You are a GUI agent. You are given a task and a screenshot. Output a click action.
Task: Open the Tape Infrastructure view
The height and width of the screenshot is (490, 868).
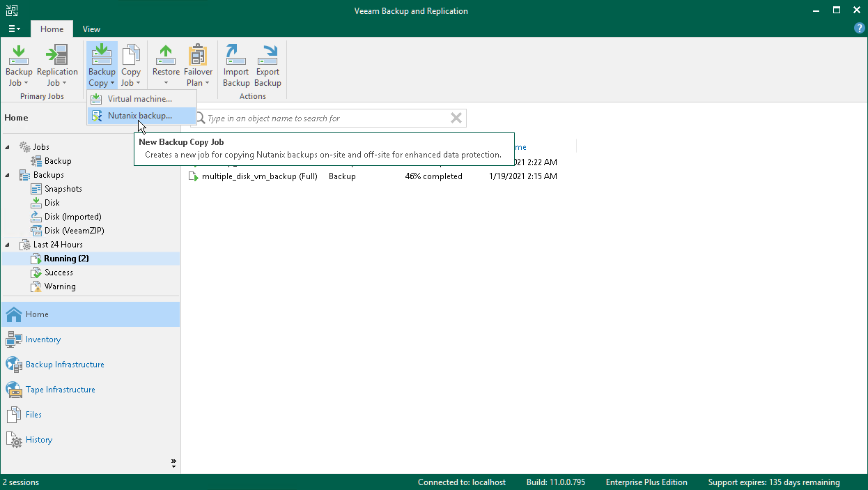(x=91, y=390)
